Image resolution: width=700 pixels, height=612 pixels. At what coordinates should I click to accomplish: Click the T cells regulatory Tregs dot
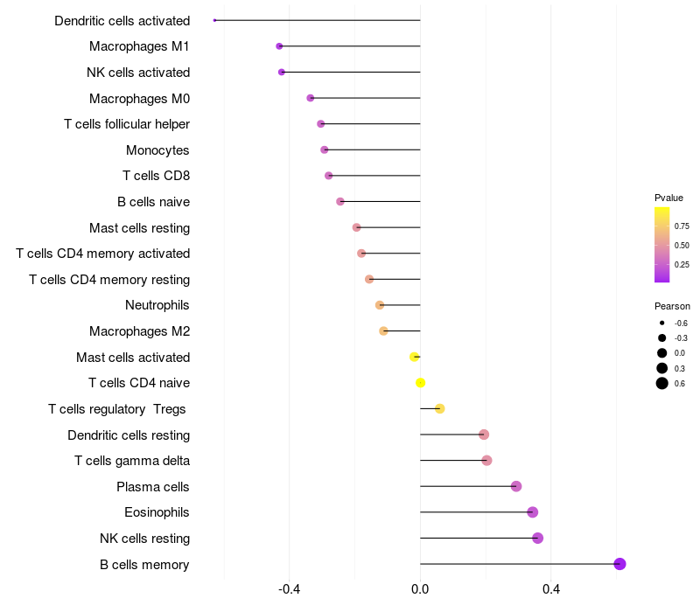(440, 408)
